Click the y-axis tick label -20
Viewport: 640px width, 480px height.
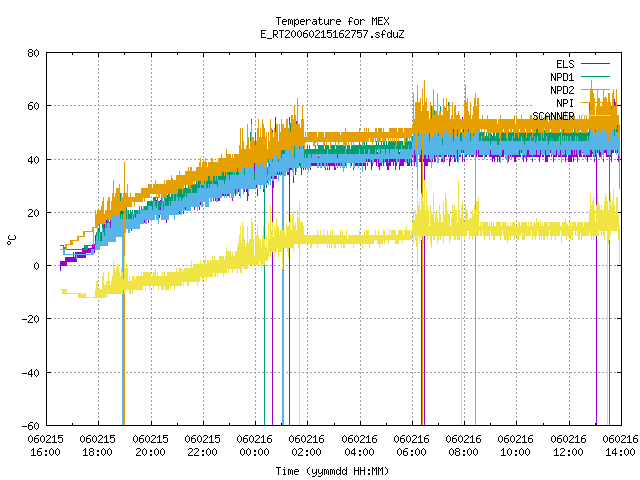[x=31, y=319]
